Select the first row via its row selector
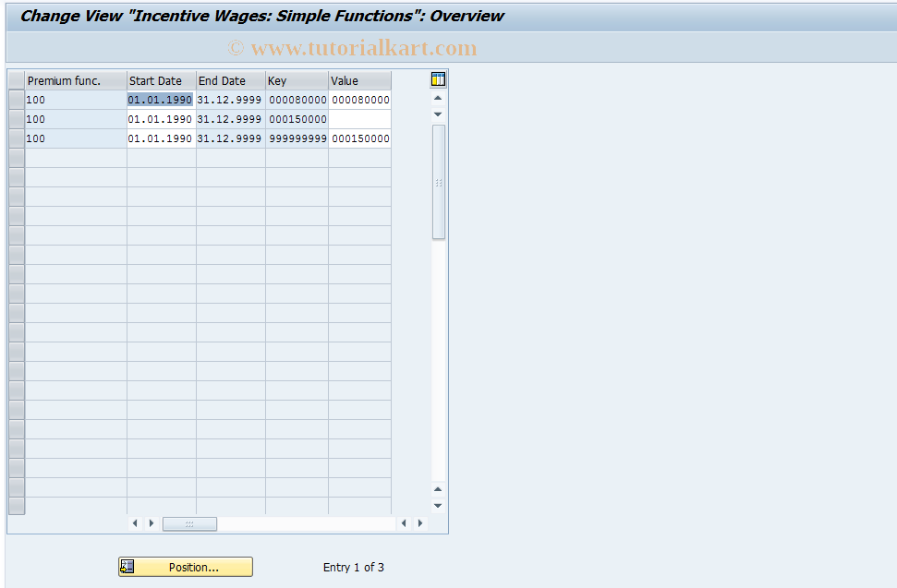Screen dimensions: 897x588 tap(17, 100)
